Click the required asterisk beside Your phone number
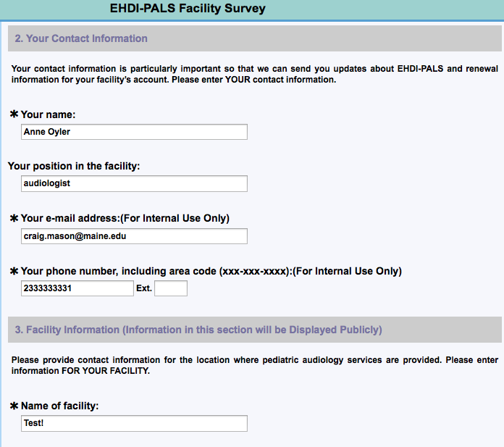The height and width of the screenshot is (447, 504). tap(14, 272)
